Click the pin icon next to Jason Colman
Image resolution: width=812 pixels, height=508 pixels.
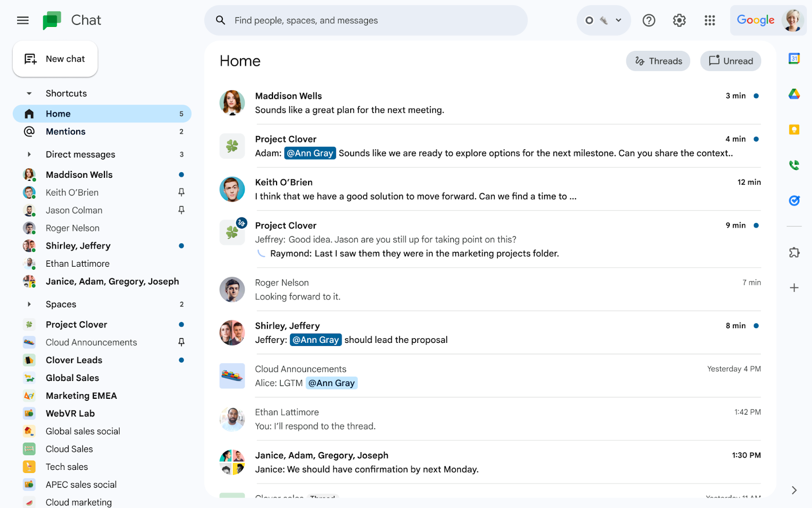(x=181, y=210)
